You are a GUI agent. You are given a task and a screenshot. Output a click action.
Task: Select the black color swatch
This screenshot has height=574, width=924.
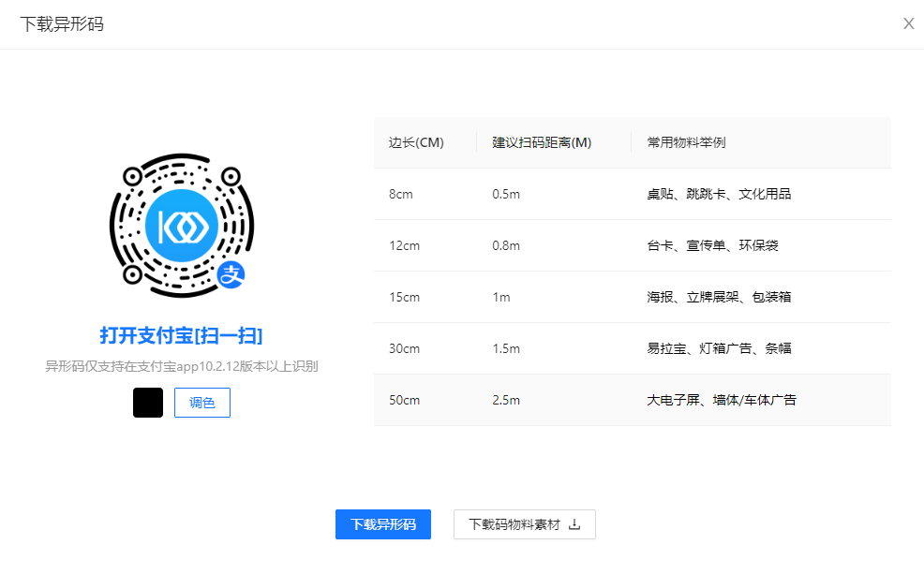(x=148, y=403)
